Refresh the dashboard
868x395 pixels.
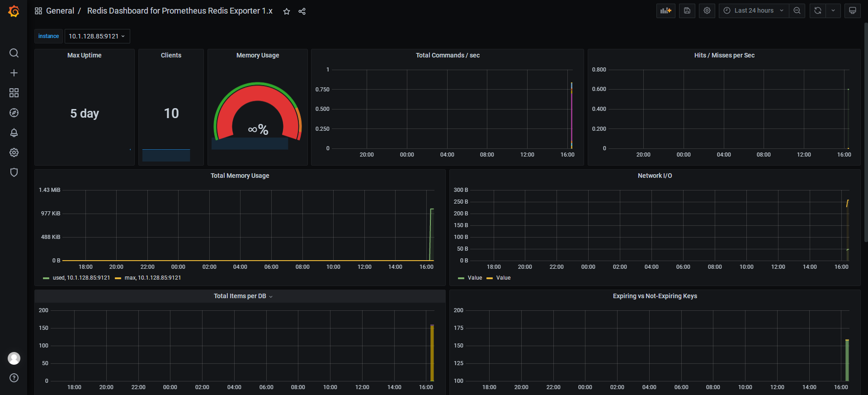[x=818, y=11]
